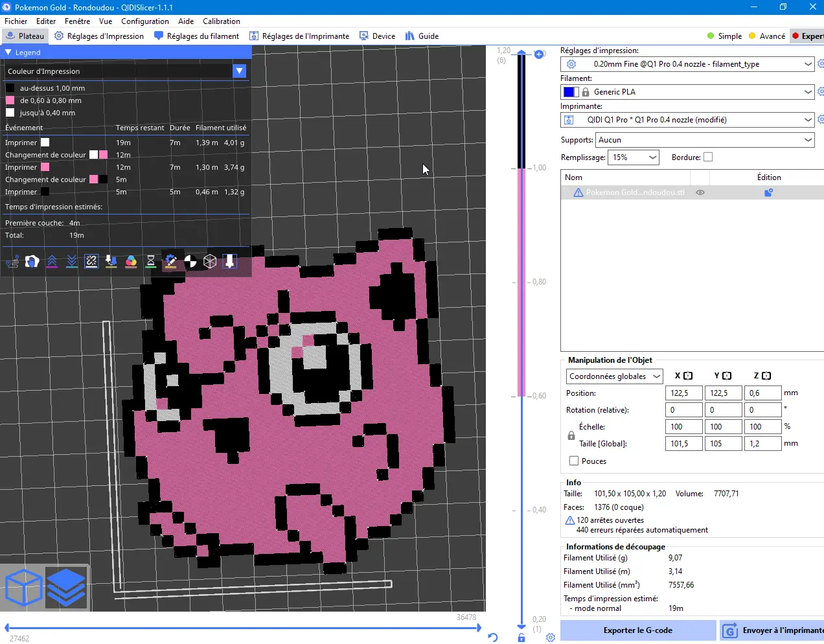Screen dimensions: 824x644
Task: Toggle custom G-code gear-pencil icon in legend
Action: point(170,261)
